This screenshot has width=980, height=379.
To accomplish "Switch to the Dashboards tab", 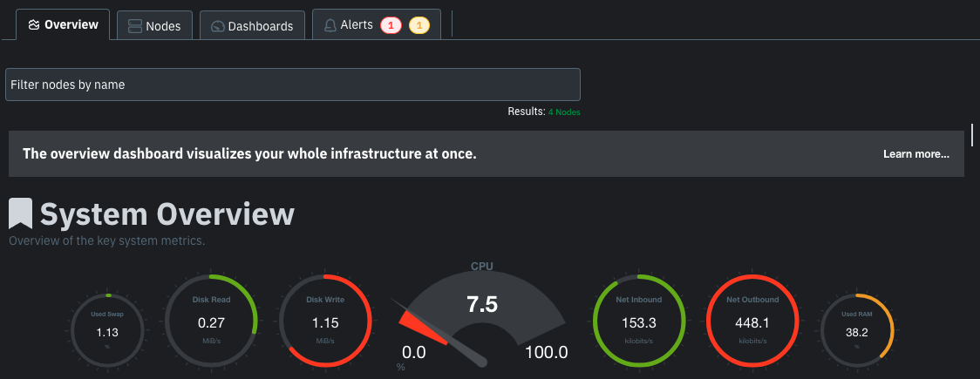I will click(253, 26).
